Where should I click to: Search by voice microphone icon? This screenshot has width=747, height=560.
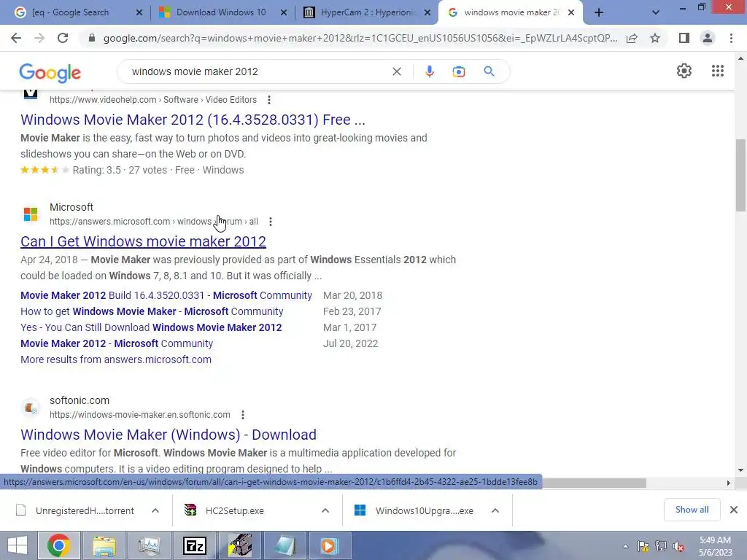click(429, 71)
